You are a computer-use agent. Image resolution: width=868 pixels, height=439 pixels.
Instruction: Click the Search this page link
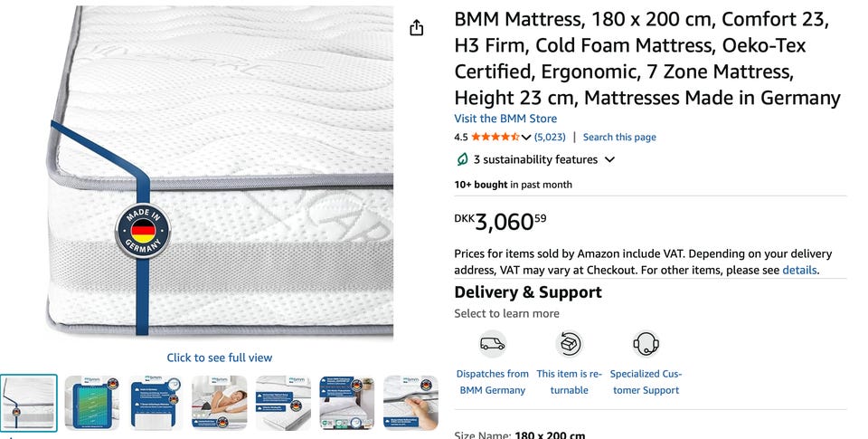pos(619,138)
